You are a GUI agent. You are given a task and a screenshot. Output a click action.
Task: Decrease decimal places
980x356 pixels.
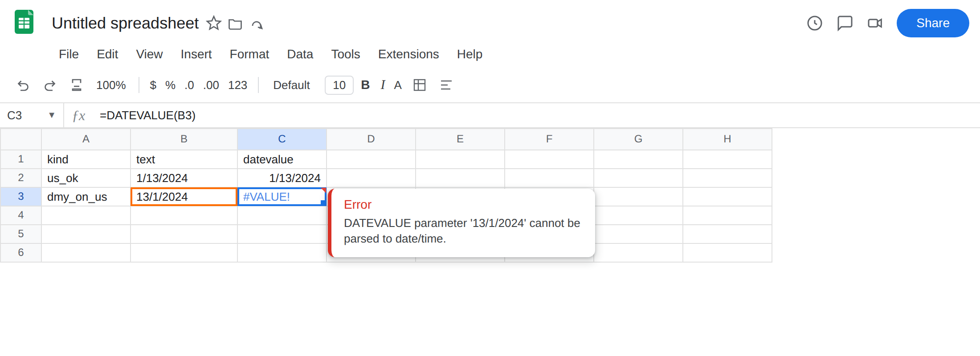pos(189,85)
